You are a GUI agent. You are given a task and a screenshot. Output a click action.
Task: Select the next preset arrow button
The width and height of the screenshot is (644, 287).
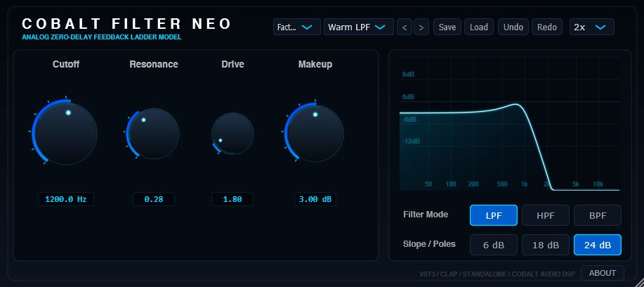coord(421,27)
